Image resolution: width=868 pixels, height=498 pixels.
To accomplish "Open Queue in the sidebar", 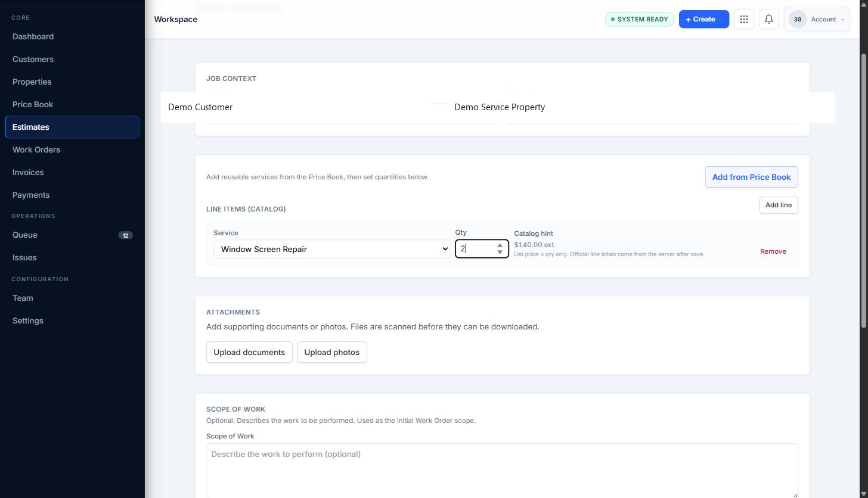I will click(x=72, y=235).
